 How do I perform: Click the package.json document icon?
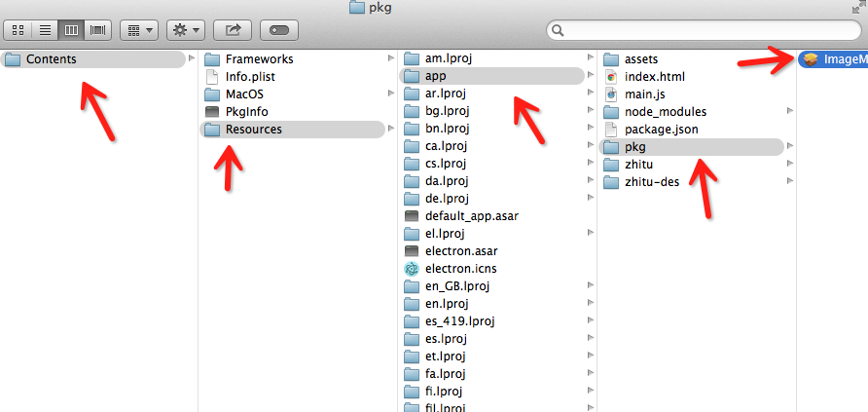[x=610, y=130]
